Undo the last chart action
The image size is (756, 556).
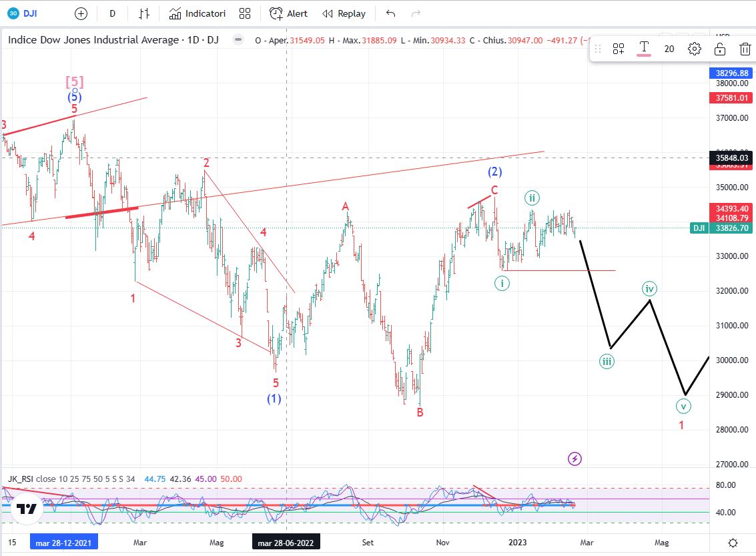click(390, 13)
